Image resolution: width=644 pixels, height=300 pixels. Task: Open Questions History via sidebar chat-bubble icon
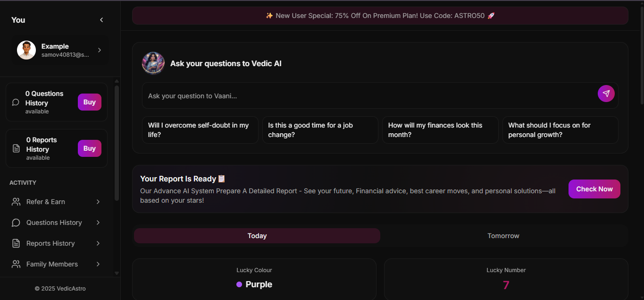pos(16,222)
